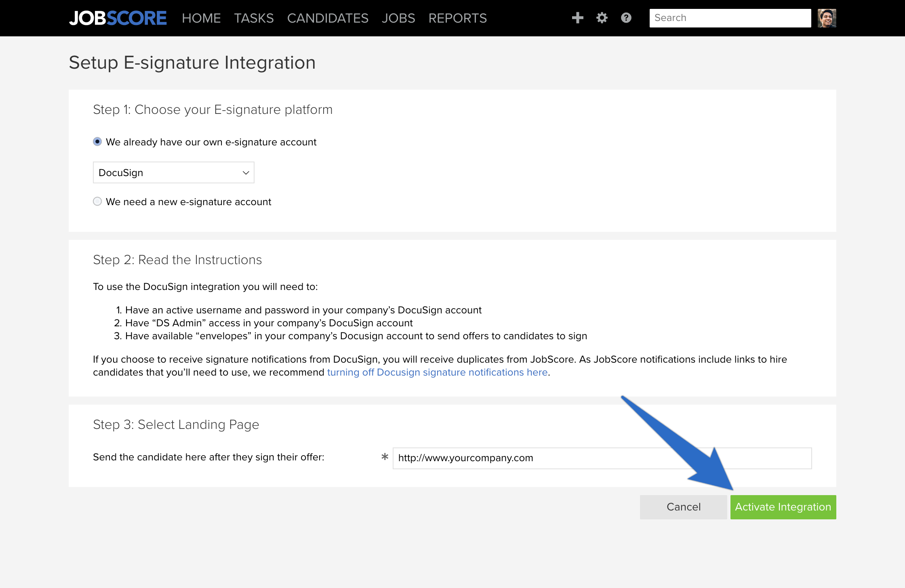Click the 'Setup E-signature Integration' heading
The width and height of the screenshot is (905, 588).
point(192,63)
